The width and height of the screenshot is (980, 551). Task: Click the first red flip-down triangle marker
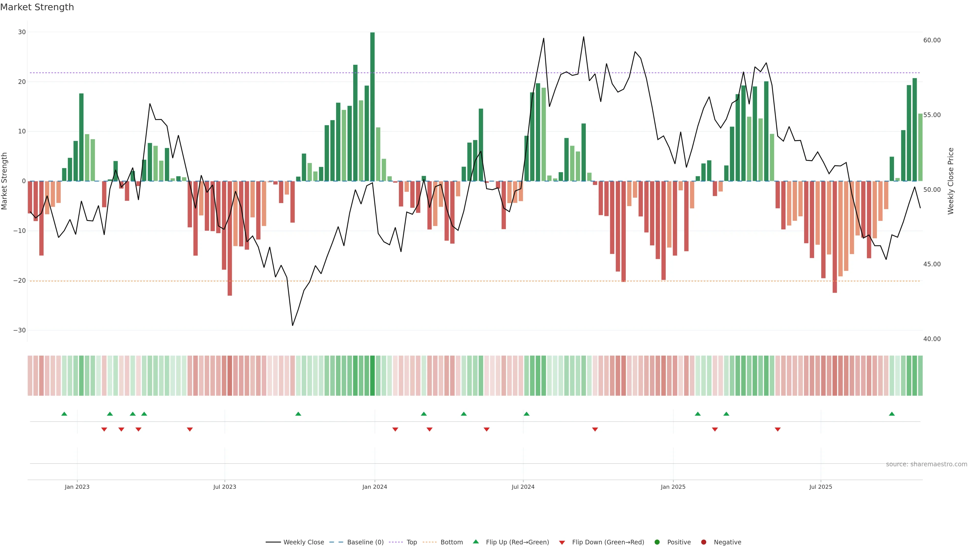click(104, 429)
